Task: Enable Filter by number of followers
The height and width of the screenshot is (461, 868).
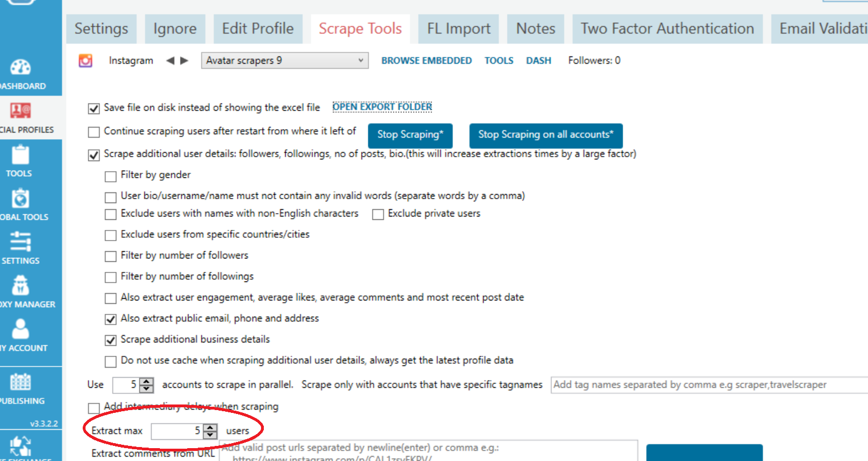Action: point(111,256)
